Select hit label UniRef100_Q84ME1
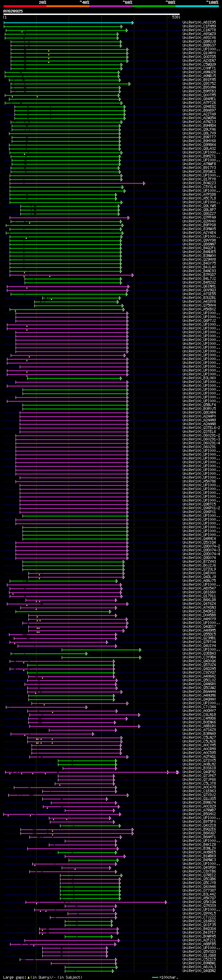This screenshot has width=222, height=980. pyautogui.click(x=199, y=99)
